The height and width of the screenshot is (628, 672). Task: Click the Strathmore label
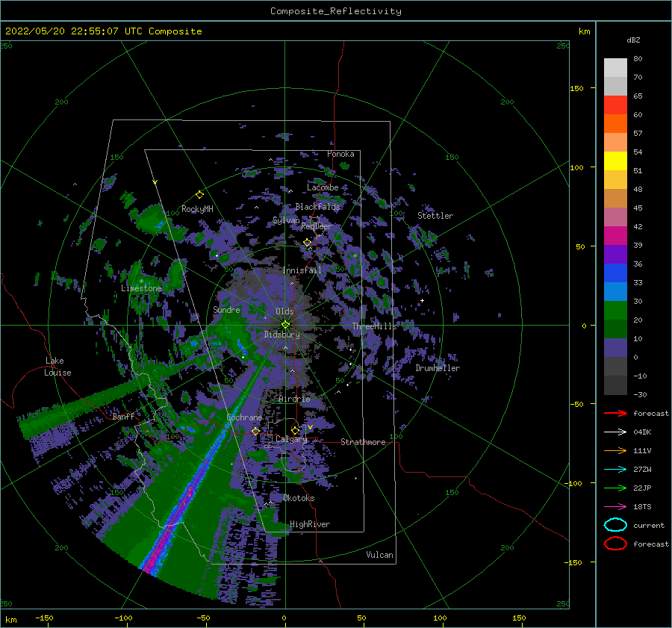click(x=363, y=442)
